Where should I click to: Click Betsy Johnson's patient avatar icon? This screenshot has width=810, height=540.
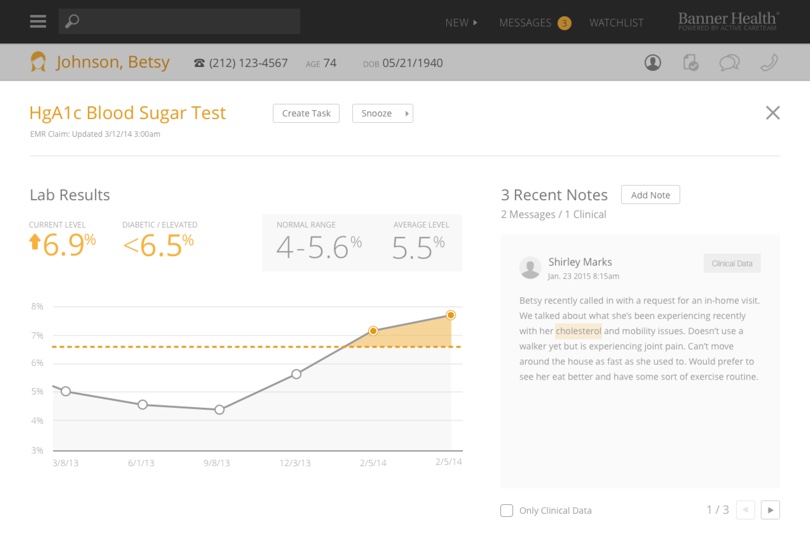click(x=38, y=62)
